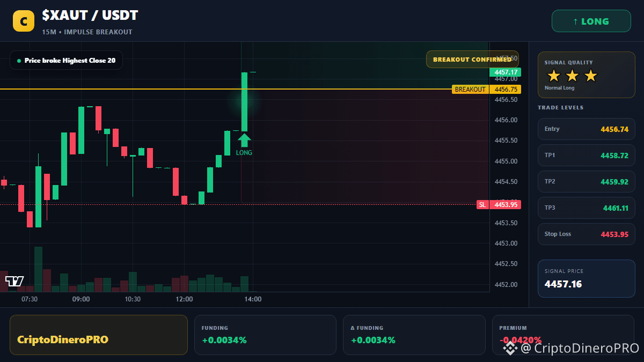Viewport: 644px width, 362px height.
Task: Click the first signal quality star
Action: tap(554, 76)
